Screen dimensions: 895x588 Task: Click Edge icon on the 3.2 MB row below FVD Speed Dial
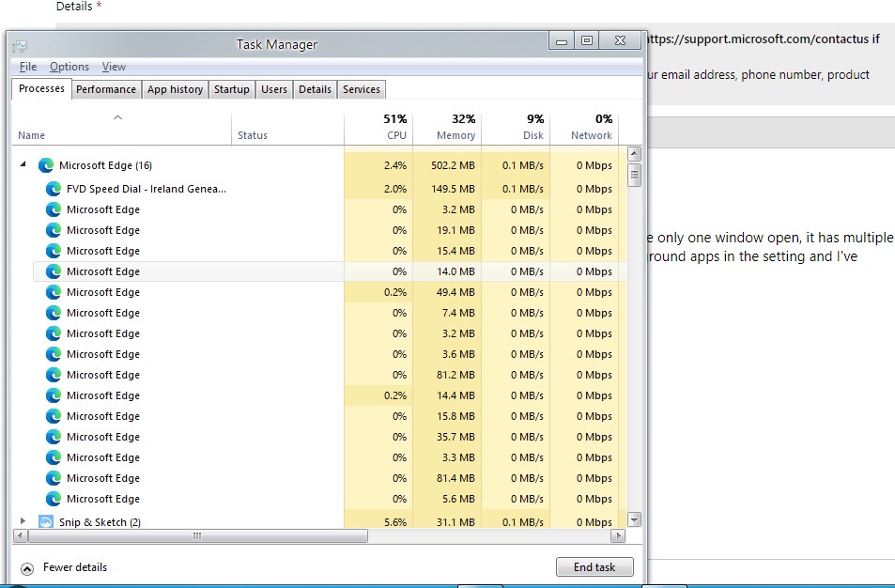pyautogui.click(x=54, y=209)
